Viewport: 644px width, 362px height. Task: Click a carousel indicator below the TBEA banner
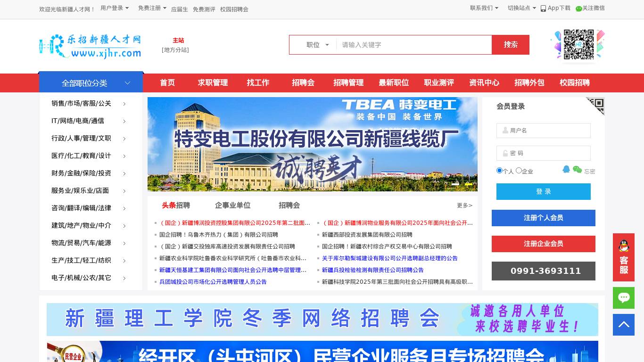(x=455, y=184)
